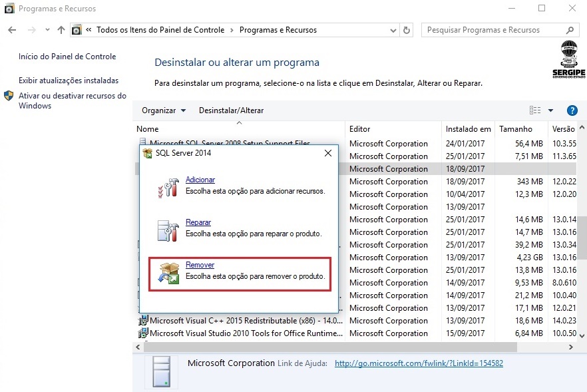Screen dimensions: 587x392
Task: Click the go.microsoft.com help link
Action: tap(419, 363)
